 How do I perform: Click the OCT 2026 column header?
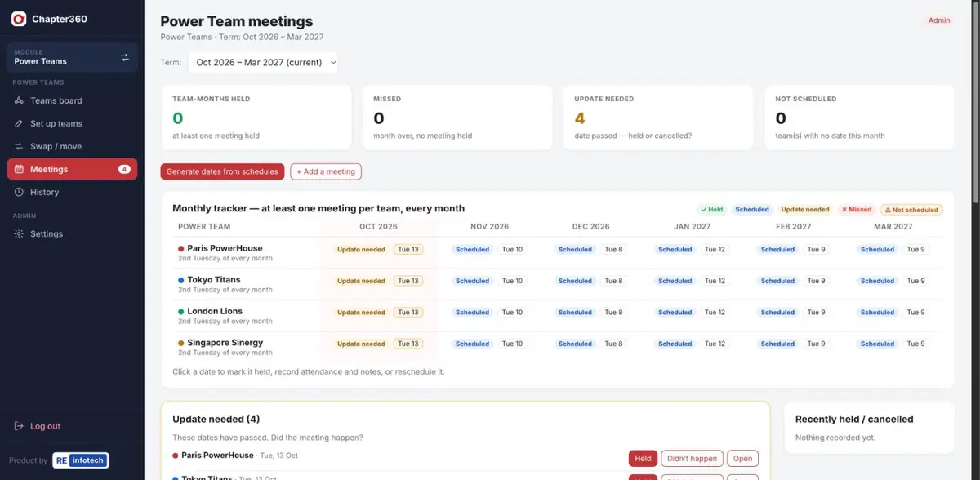point(378,227)
